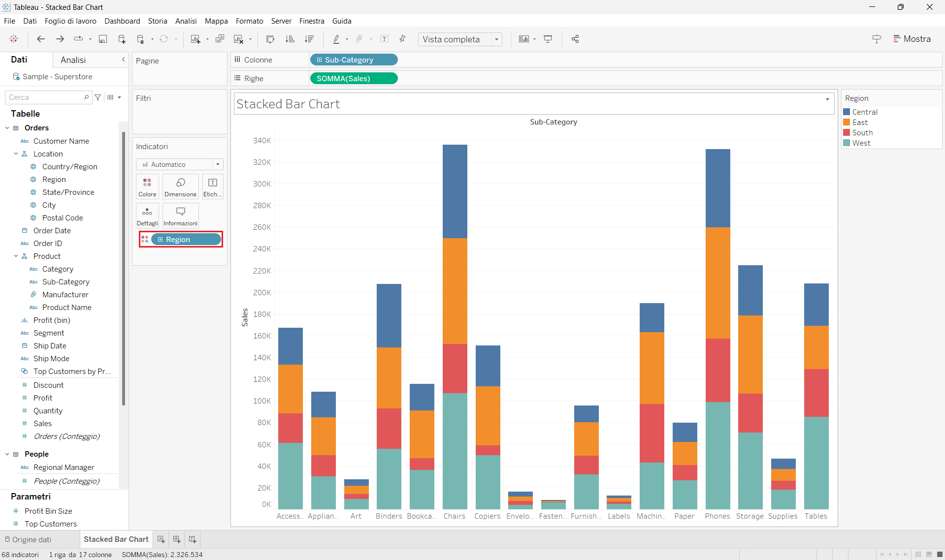
Task: Click the SOMMA(Sales) pill in Righe
Action: click(x=354, y=78)
